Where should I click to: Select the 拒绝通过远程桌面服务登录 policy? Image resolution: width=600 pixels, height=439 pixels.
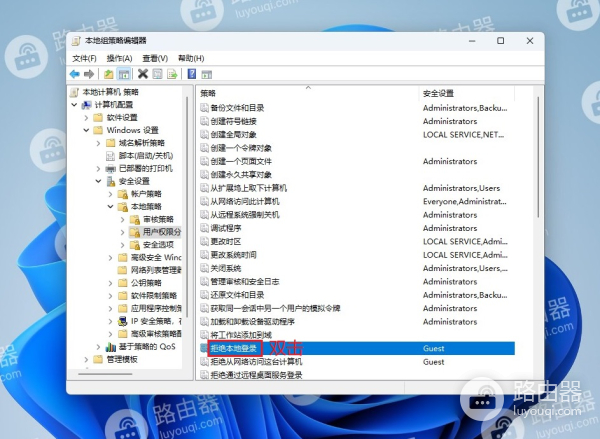pos(256,375)
